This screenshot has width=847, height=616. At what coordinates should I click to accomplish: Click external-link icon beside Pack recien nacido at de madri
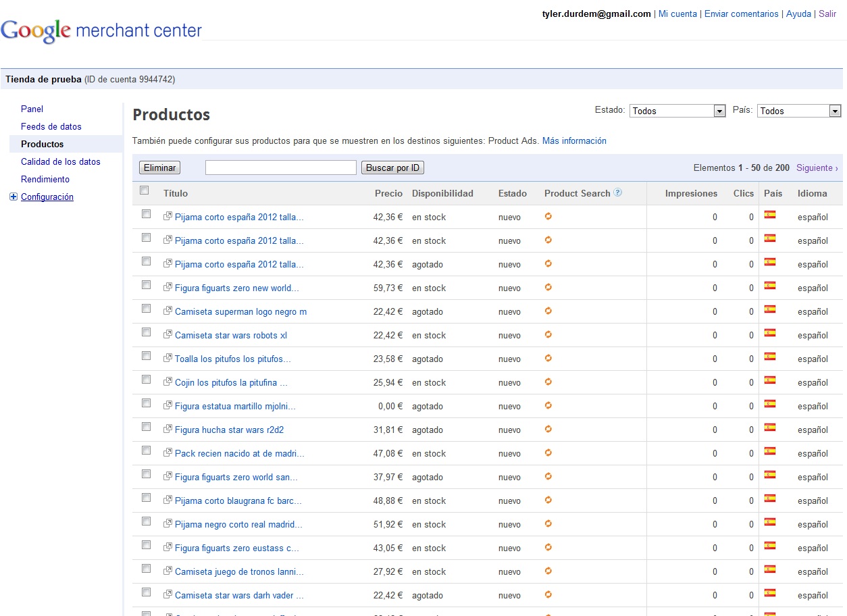168,453
